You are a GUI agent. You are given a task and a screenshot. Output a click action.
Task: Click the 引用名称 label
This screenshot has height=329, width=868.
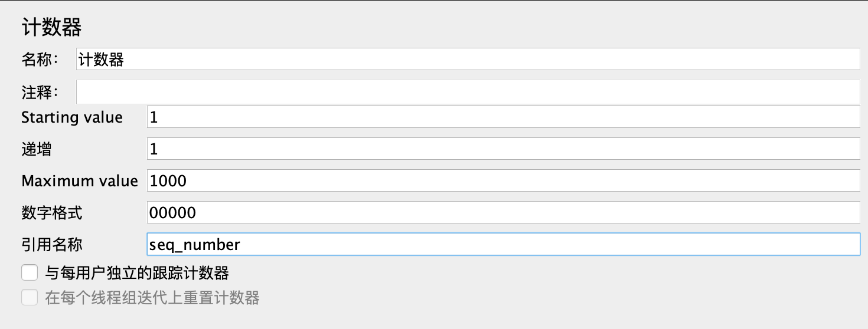[51, 244]
